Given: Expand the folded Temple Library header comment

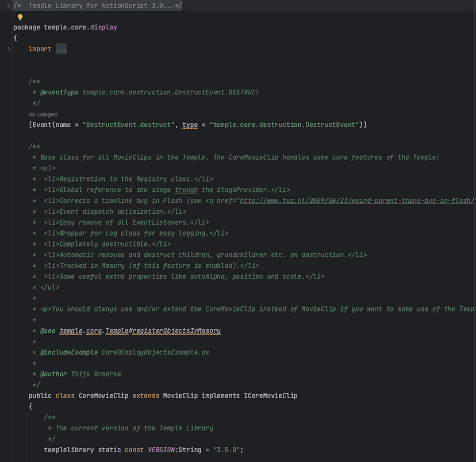Looking at the screenshot, I should click(x=8, y=6).
